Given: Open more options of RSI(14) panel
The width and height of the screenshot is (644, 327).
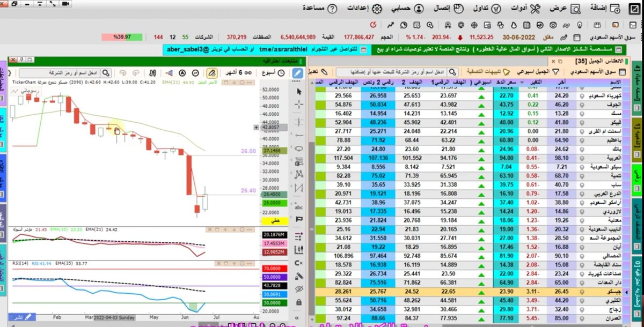Looking at the screenshot, I should tap(250, 263).
